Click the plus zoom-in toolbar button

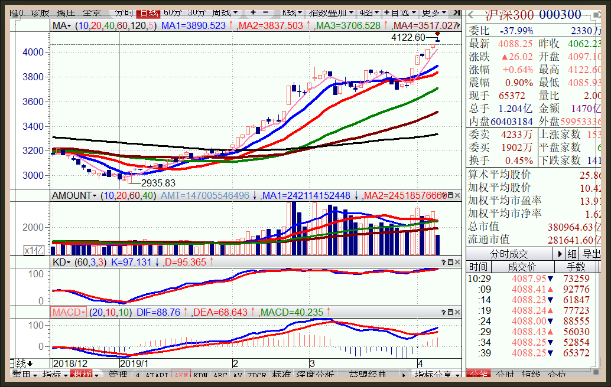(253, 13)
